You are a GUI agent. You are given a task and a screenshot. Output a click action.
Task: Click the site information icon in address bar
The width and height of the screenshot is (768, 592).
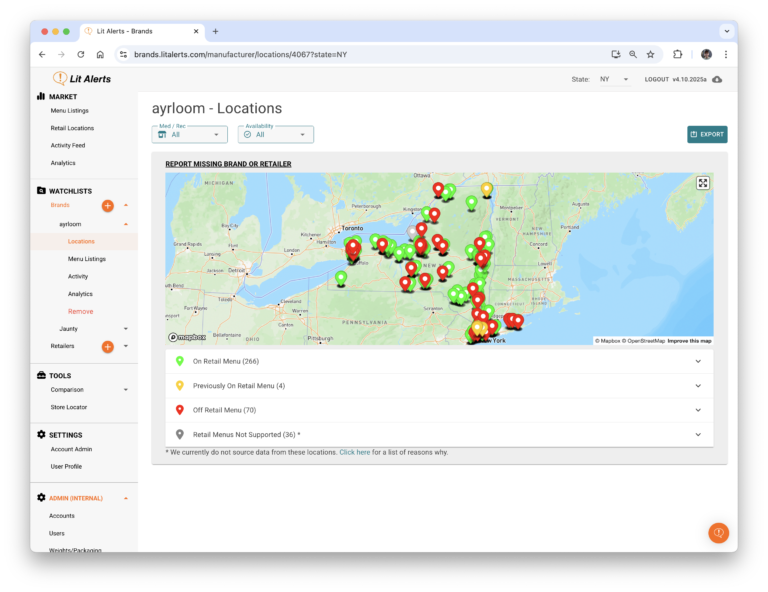[123, 54]
